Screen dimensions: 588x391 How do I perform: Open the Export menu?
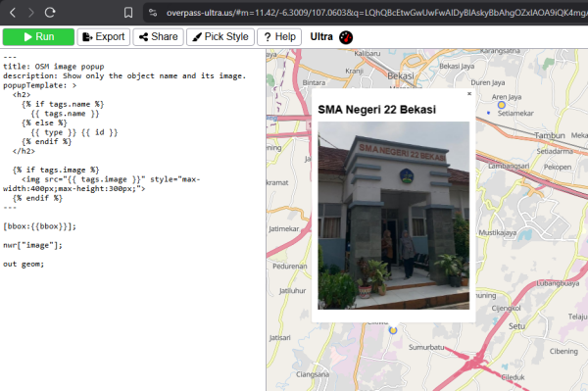(x=104, y=36)
